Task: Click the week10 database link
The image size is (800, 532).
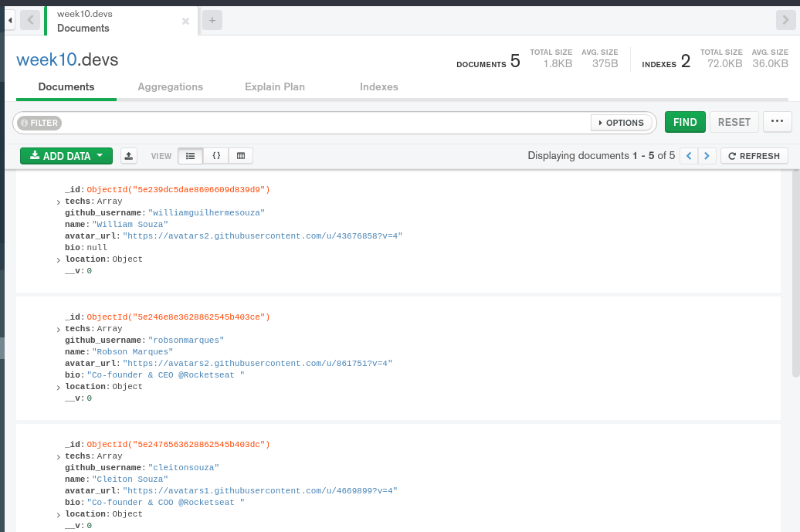Action: pyautogui.click(x=46, y=59)
